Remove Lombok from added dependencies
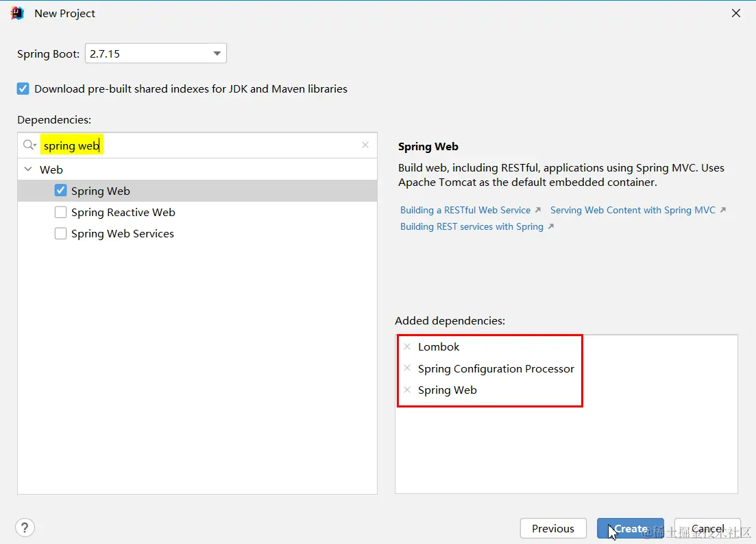 (x=407, y=347)
